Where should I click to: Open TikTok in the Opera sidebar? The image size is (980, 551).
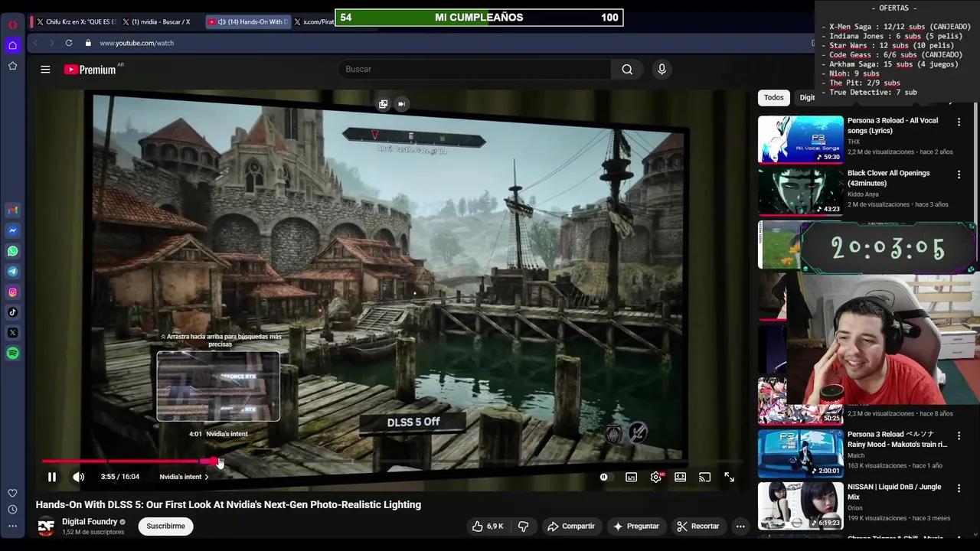12,312
